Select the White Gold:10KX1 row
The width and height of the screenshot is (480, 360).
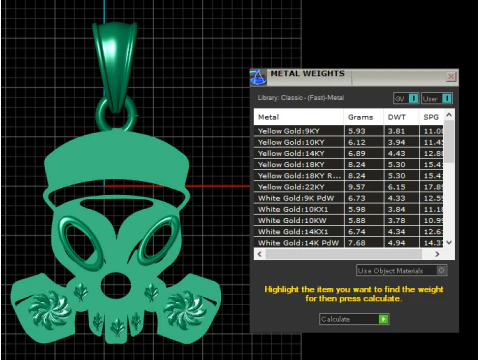point(349,209)
